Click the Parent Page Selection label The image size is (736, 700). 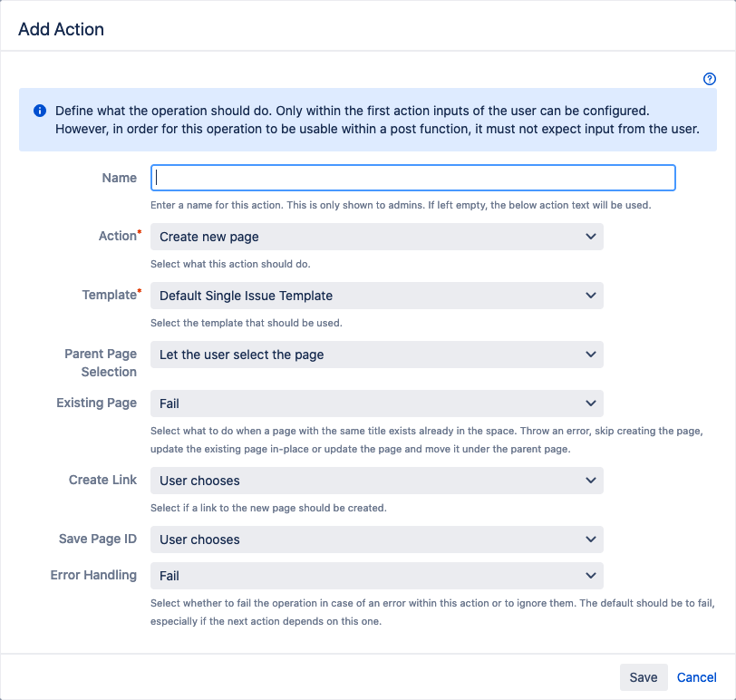pos(101,363)
